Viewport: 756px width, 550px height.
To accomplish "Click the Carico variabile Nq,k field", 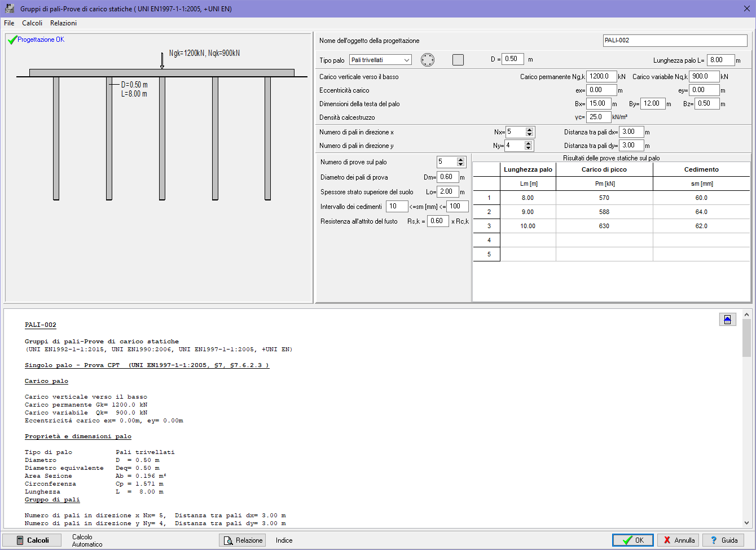I will tap(704, 76).
